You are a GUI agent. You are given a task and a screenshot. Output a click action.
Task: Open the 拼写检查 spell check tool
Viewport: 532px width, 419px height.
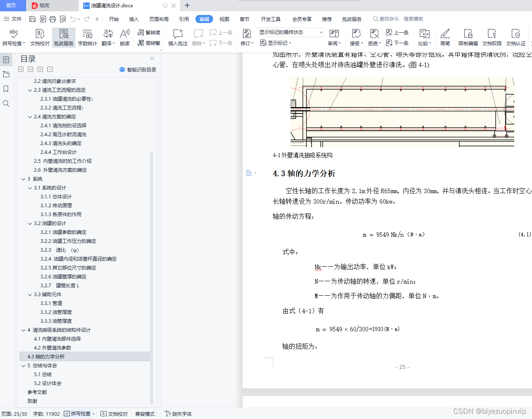point(13,38)
